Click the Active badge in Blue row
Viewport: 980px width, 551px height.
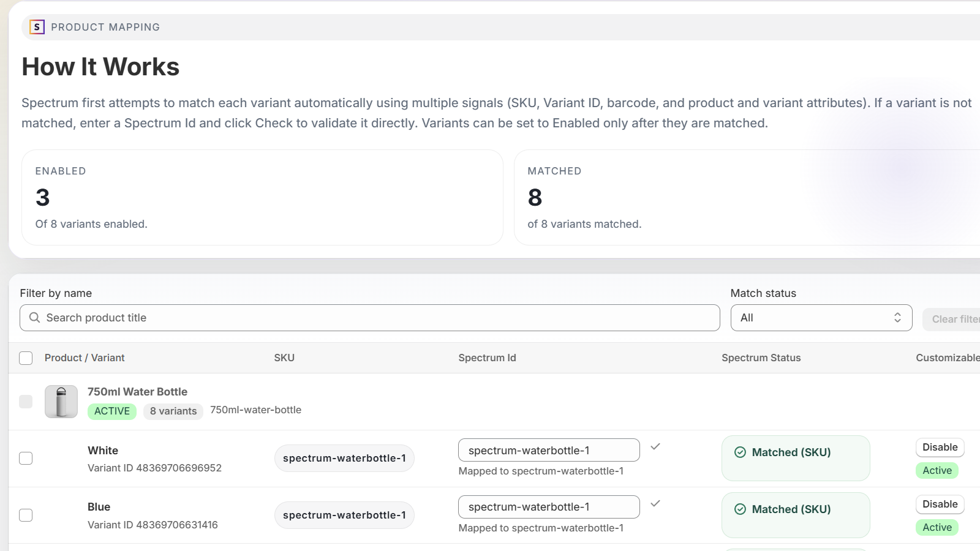[937, 528]
